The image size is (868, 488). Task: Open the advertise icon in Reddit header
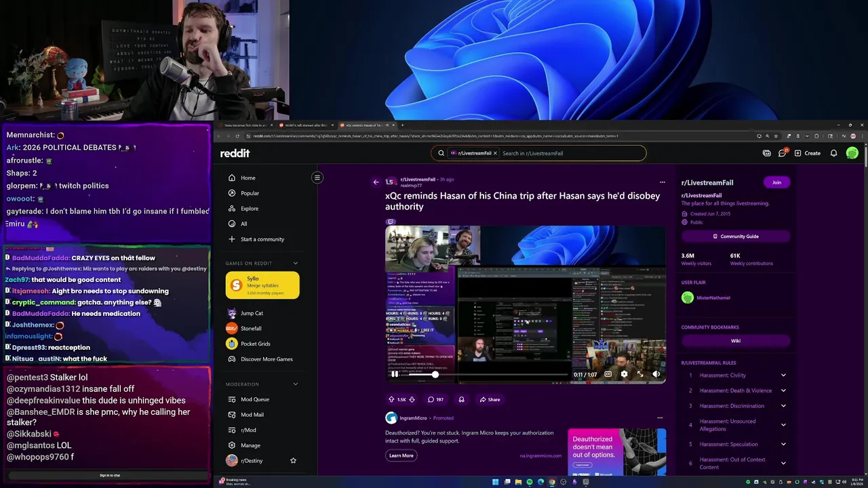(x=767, y=153)
